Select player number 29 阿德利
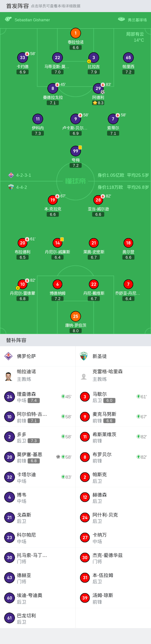This screenshot has width=151, height=644. (x=98, y=88)
